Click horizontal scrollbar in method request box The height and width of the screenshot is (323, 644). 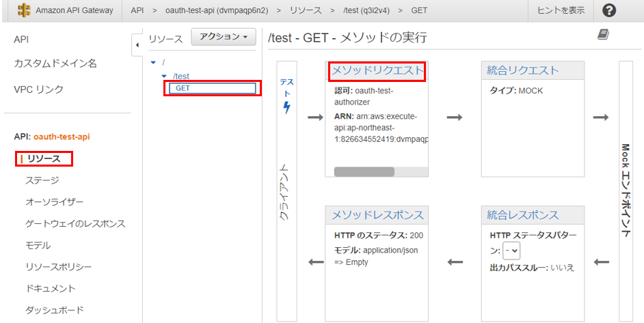click(364, 171)
